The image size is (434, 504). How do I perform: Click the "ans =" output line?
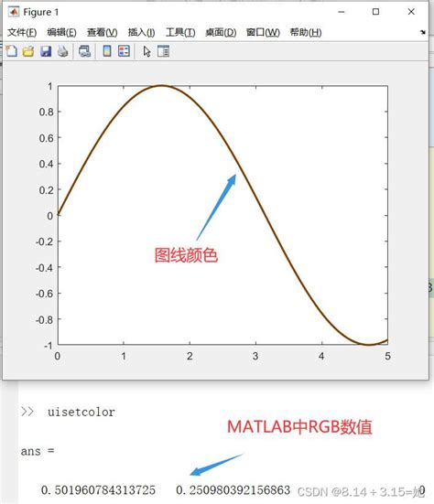click(x=38, y=451)
